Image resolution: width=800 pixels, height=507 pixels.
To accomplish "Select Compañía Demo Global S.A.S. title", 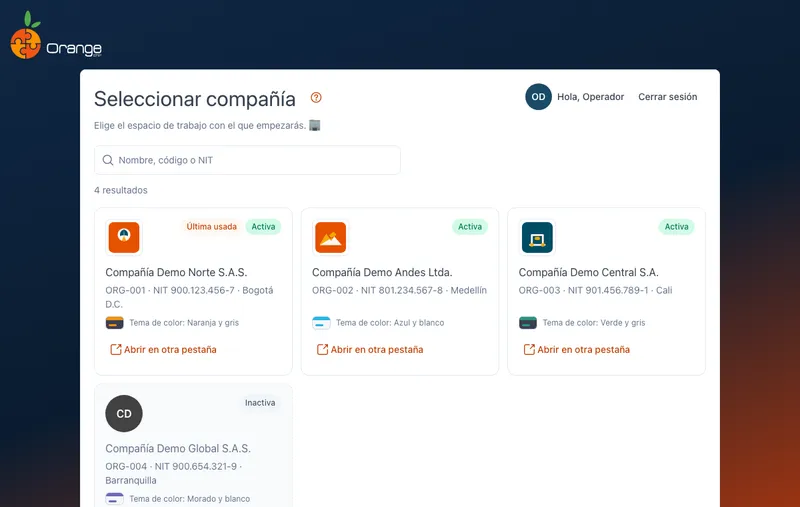I will (178, 448).
